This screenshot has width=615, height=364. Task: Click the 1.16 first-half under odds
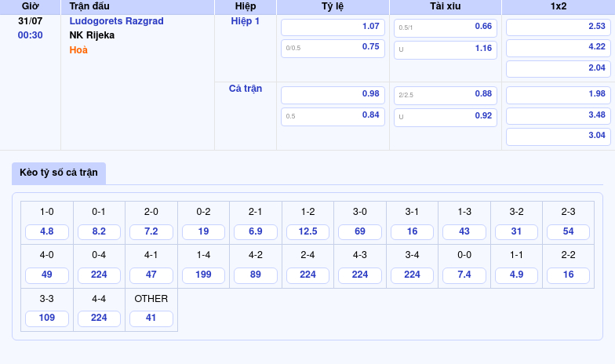click(x=445, y=49)
